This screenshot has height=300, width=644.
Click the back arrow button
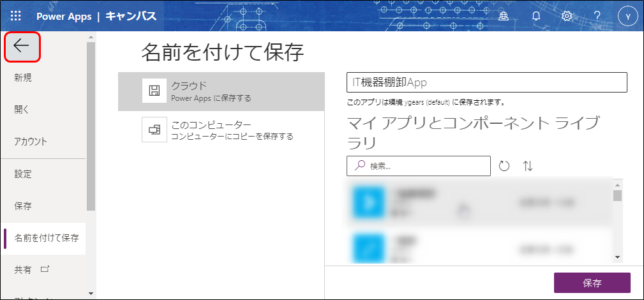click(x=22, y=47)
